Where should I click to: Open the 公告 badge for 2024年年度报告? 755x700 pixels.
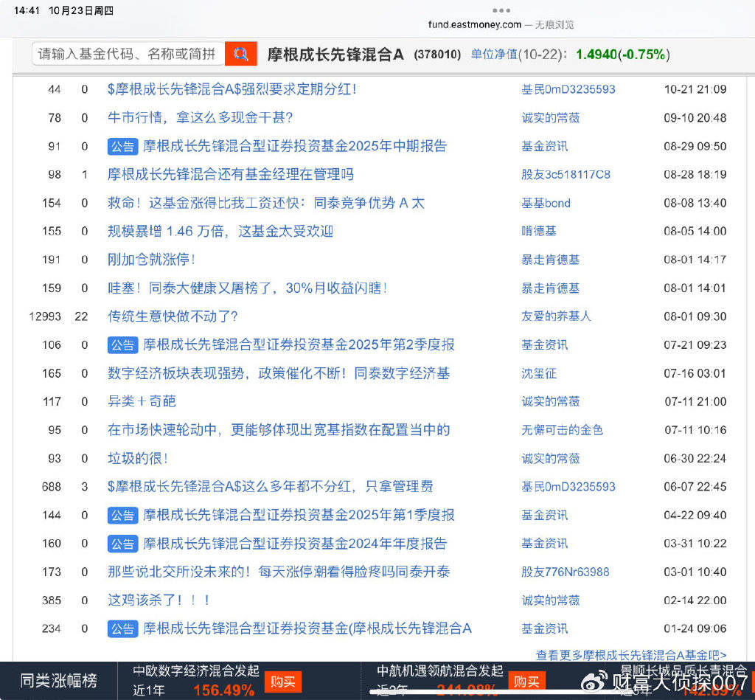[122, 544]
